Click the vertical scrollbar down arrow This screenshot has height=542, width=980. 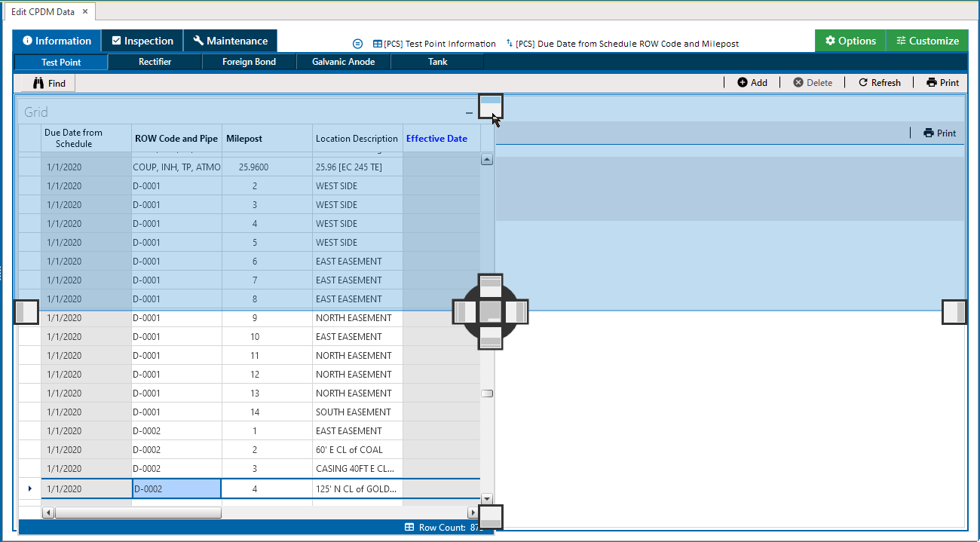(487, 498)
